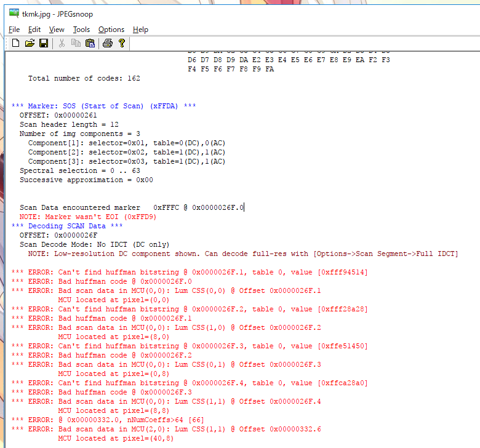
Task: Save using the floppy disk icon
Action: coord(44,43)
